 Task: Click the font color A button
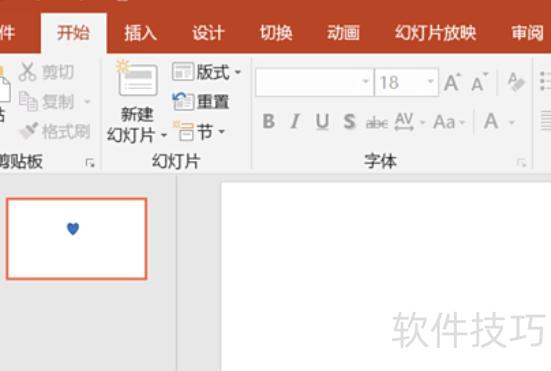(491, 122)
